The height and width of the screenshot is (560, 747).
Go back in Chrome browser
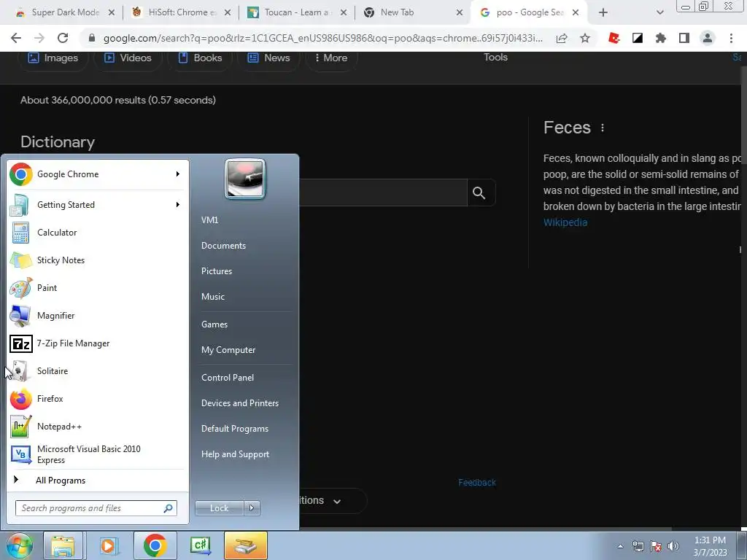(16, 38)
